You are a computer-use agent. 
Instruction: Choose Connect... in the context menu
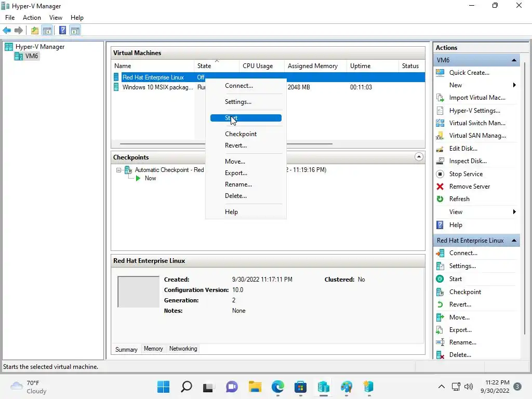246,86
